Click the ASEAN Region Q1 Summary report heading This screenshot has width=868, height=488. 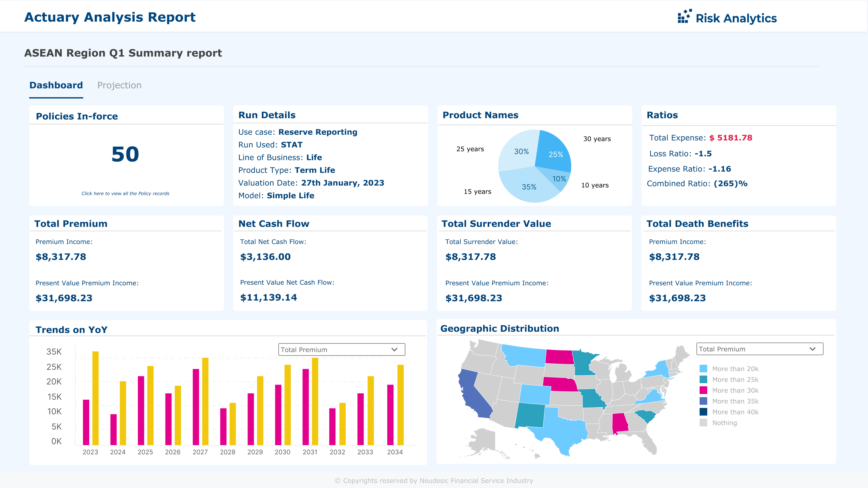click(123, 53)
